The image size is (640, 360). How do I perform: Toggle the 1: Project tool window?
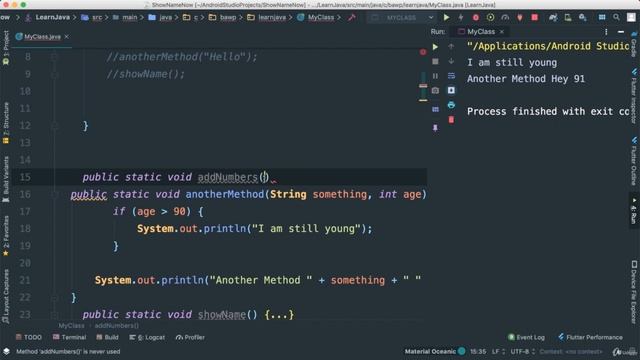(x=6, y=48)
